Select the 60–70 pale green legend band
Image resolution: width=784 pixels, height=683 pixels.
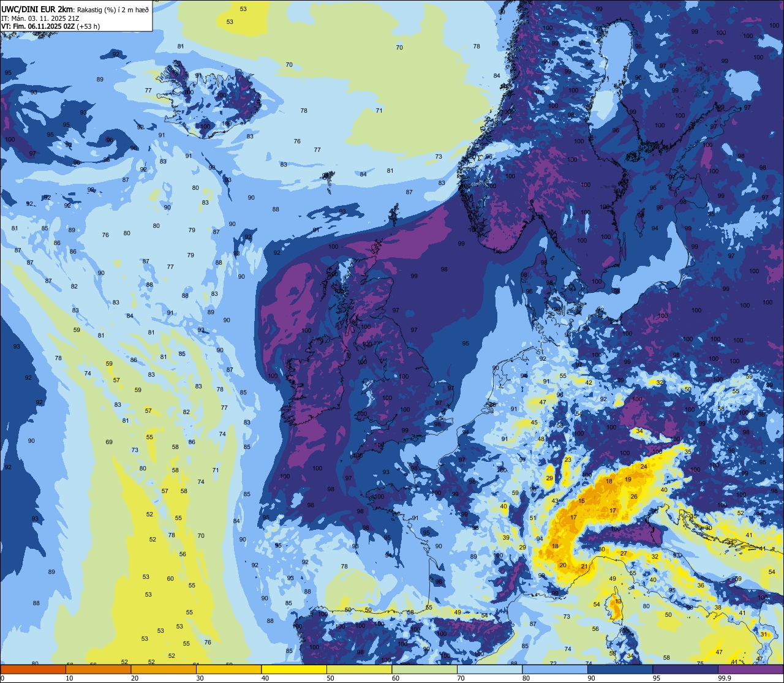pos(424,669)
